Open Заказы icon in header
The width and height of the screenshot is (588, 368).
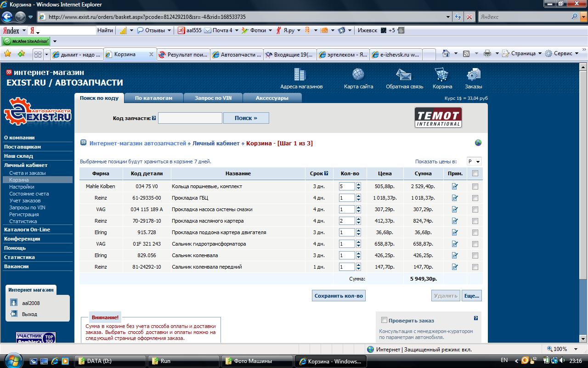pos(473,75)
